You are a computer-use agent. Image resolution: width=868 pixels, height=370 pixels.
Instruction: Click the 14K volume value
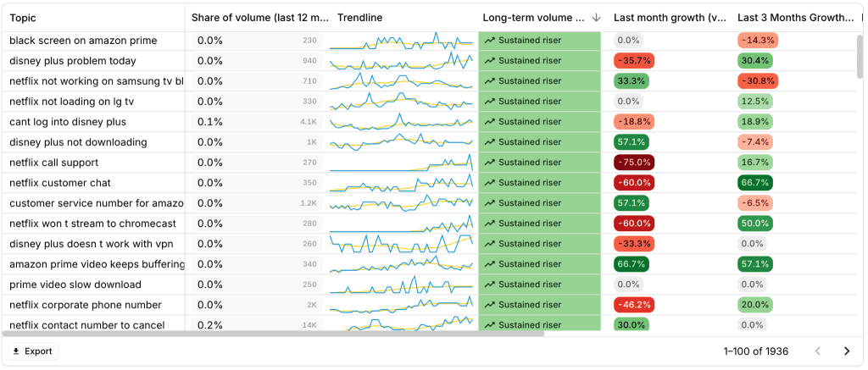[x=309, y=325]
